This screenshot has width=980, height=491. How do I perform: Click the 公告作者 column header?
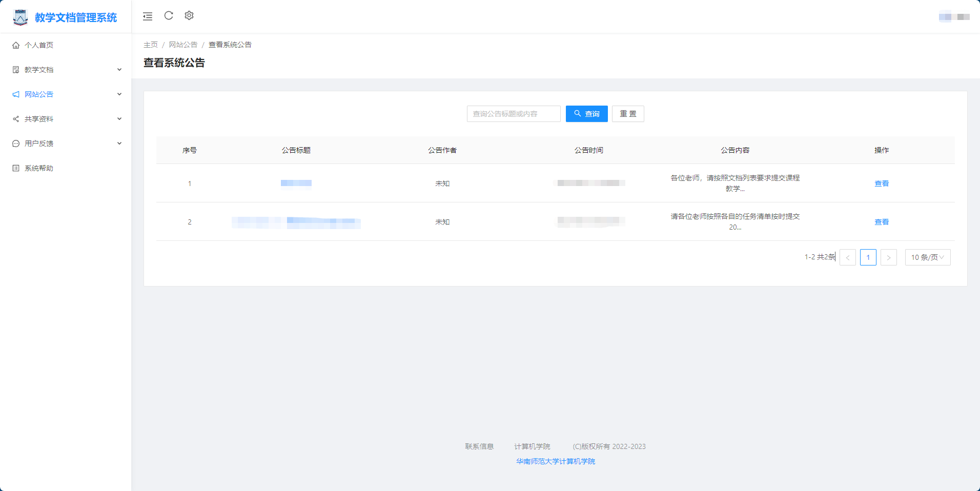coord(442,150)
